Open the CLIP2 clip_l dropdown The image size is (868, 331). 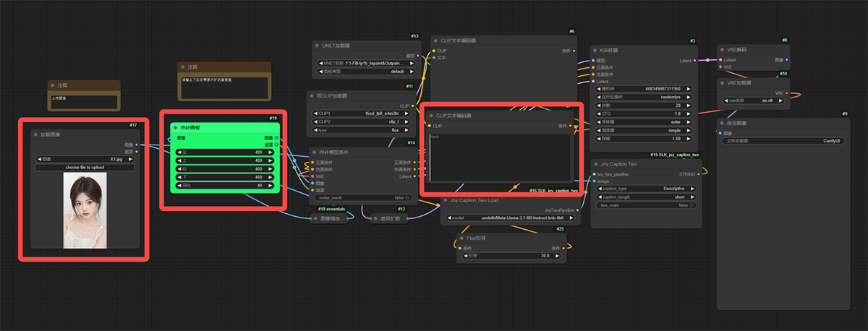click(x=362, y=121)
